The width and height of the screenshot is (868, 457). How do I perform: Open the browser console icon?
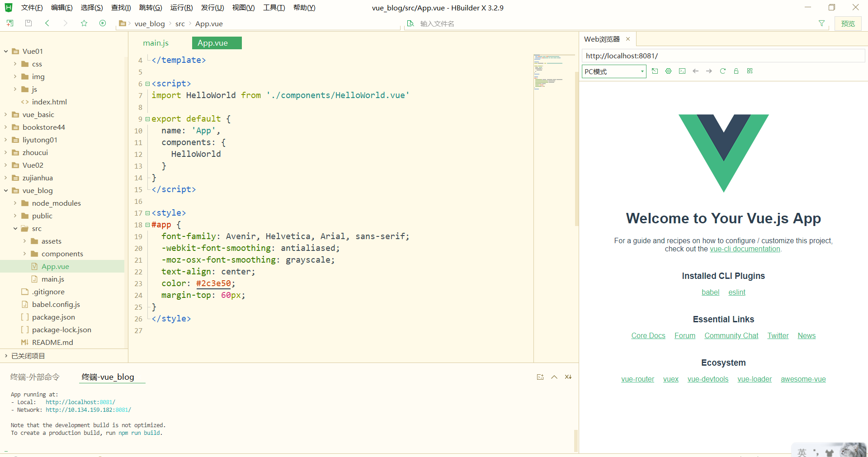[682, 71]
